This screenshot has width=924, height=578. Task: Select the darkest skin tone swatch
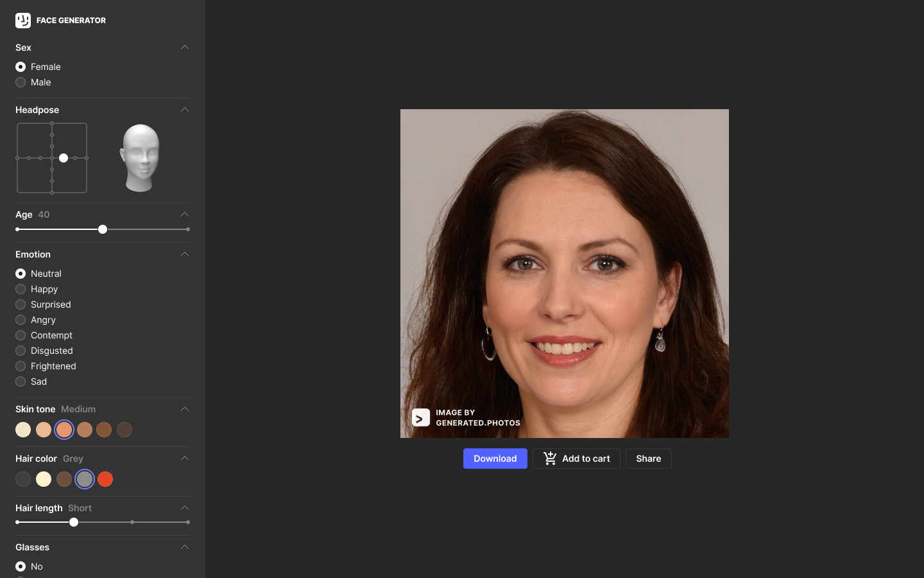click(x=124, y=430)
